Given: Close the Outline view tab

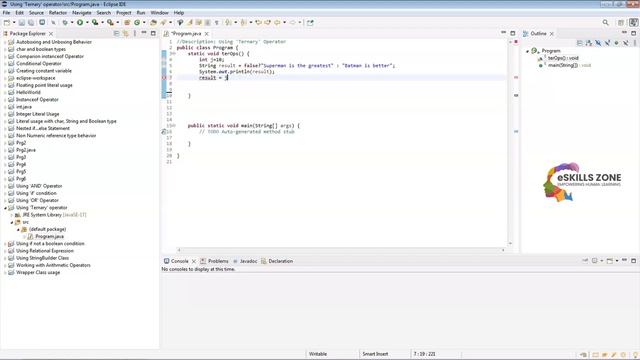Looking at the screenshot, I should click(552, 33).
